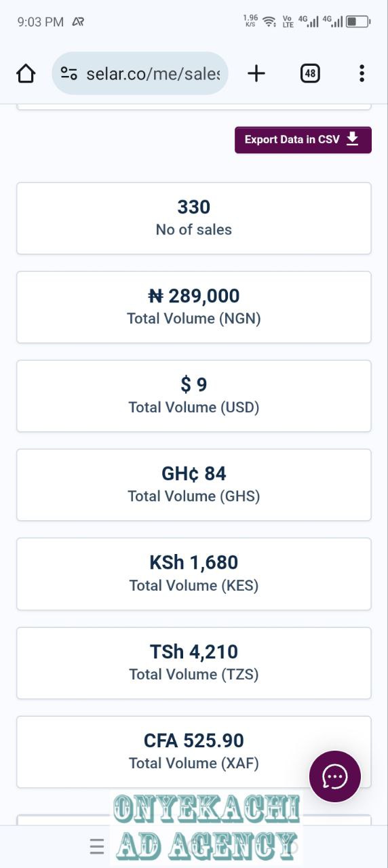Screen dimensions: 388x868
Task: Select the 330 No of sales card
Action: 194,218
